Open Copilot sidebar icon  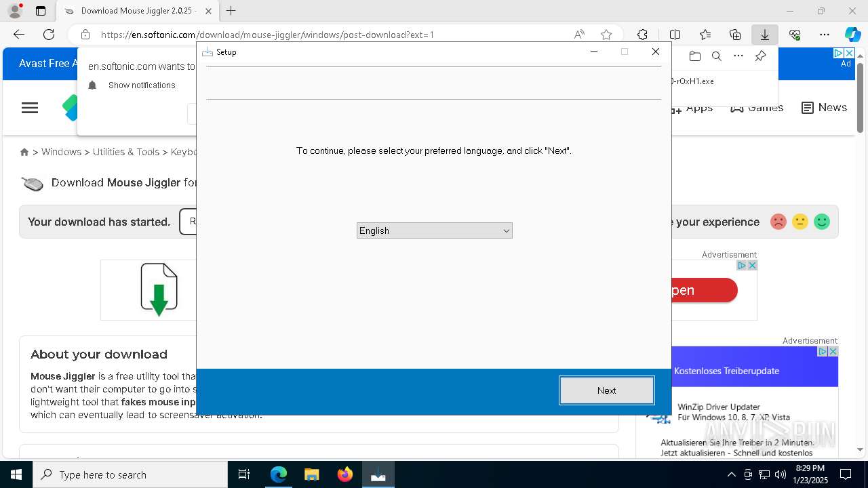[x=852, y=35]
